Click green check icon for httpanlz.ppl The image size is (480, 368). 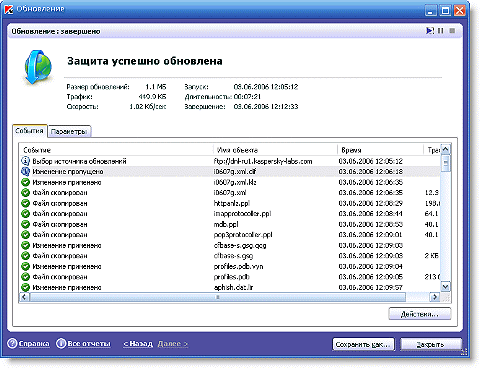click(25, 203)
